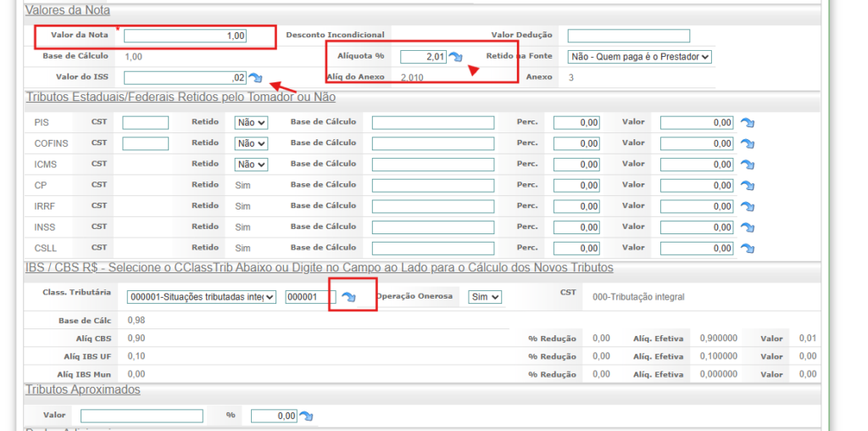Open the Operação Onerosa dropdown
This screenshot has height=431, width=868.
pyautogui.click(x=485, y=297)
